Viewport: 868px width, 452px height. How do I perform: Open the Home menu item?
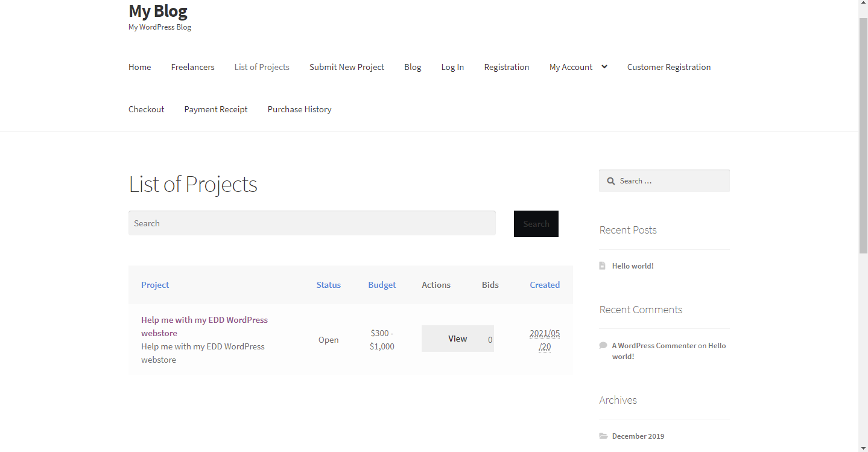[x=140, y=67]
